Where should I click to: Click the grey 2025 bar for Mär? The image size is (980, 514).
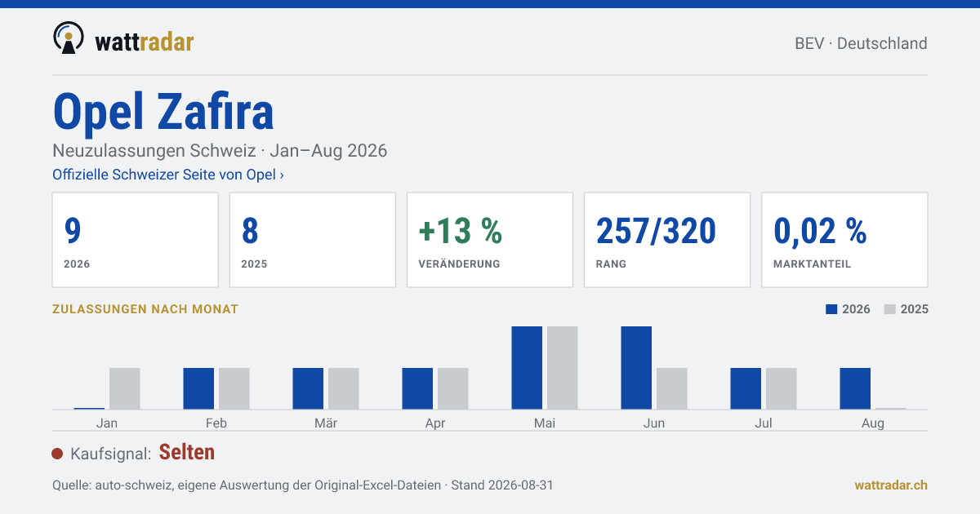(x=344, y=388)
